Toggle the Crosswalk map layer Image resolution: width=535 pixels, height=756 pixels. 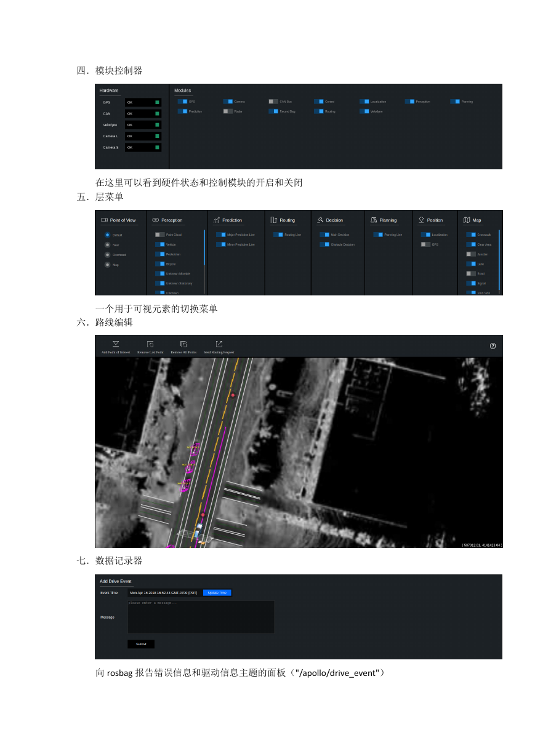471,235
